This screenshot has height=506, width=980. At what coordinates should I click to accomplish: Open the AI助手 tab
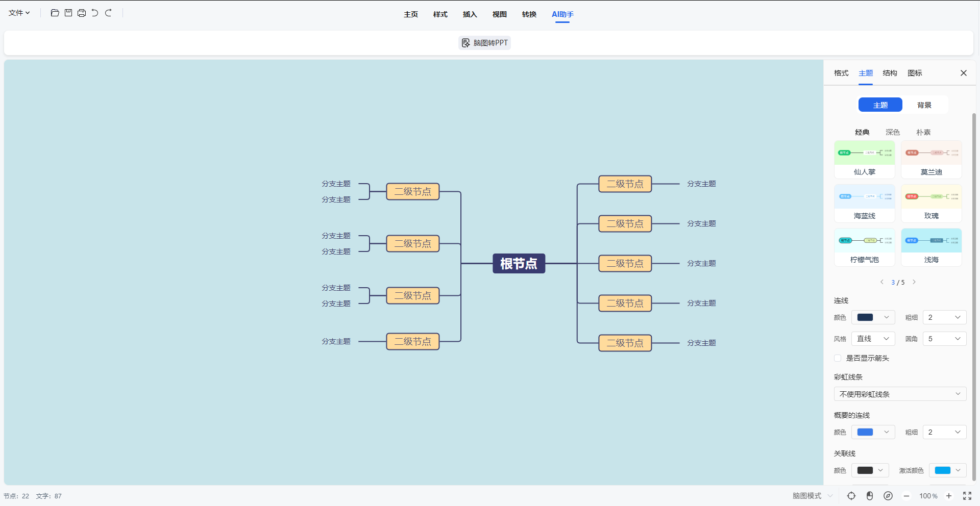[x=562, y=14]
